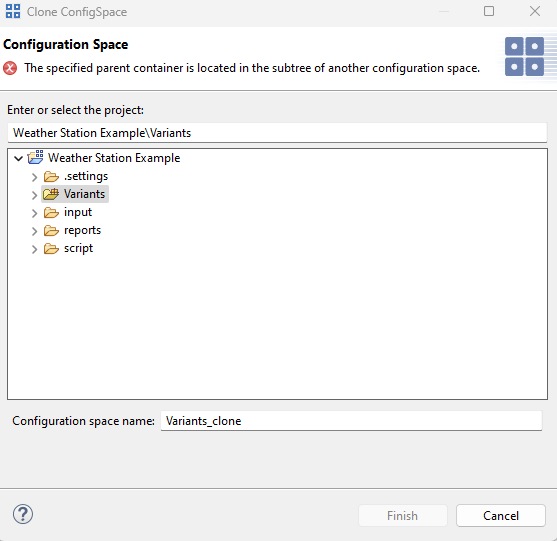Click the Variants config space folder icon

pyautogui.click(x=51, y=194)
